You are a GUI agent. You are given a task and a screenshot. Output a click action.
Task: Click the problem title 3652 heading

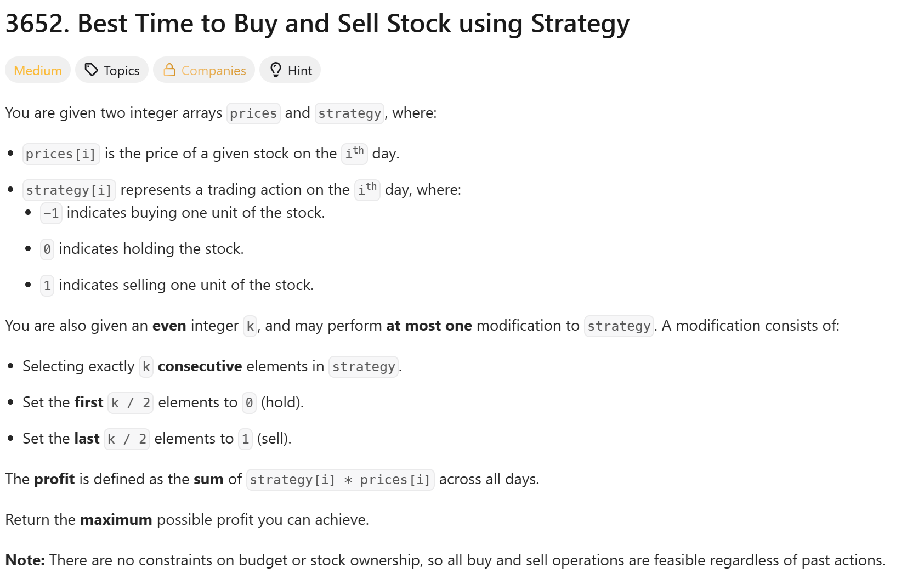pos(318,24)
